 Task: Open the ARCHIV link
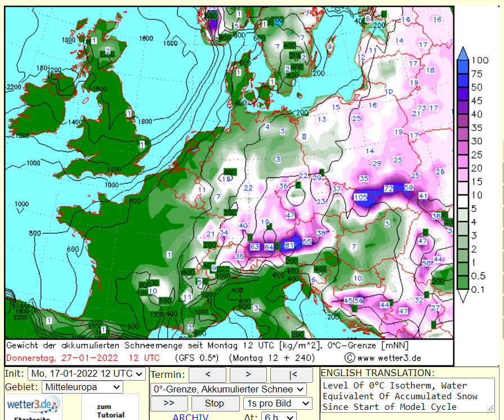point(190,417)
